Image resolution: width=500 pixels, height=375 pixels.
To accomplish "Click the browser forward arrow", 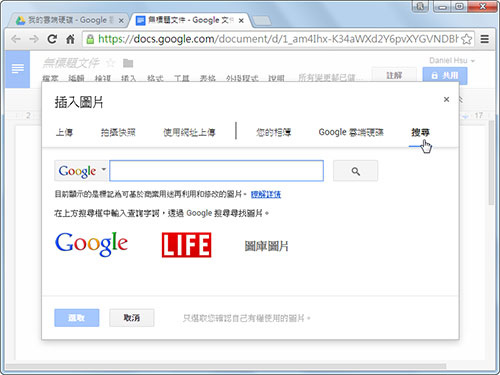I will click(x=34, y=39).
